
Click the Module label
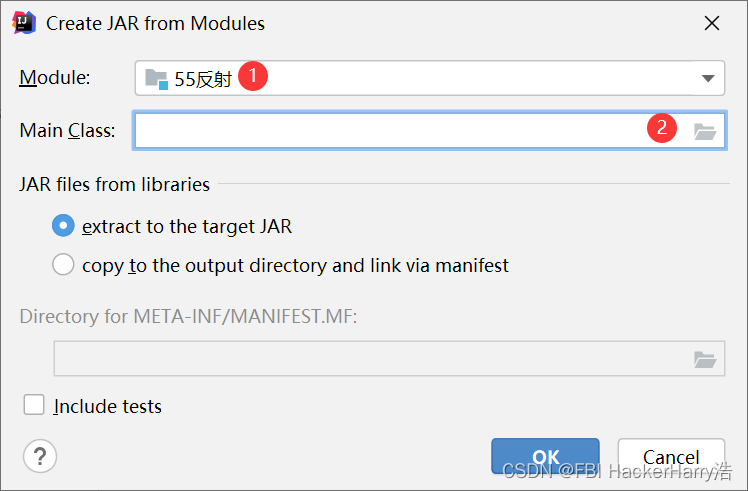(54, 77)
